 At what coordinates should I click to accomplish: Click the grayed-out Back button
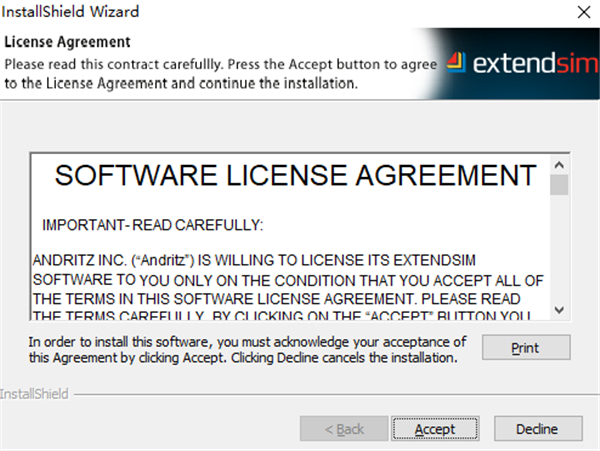point(344,429)
